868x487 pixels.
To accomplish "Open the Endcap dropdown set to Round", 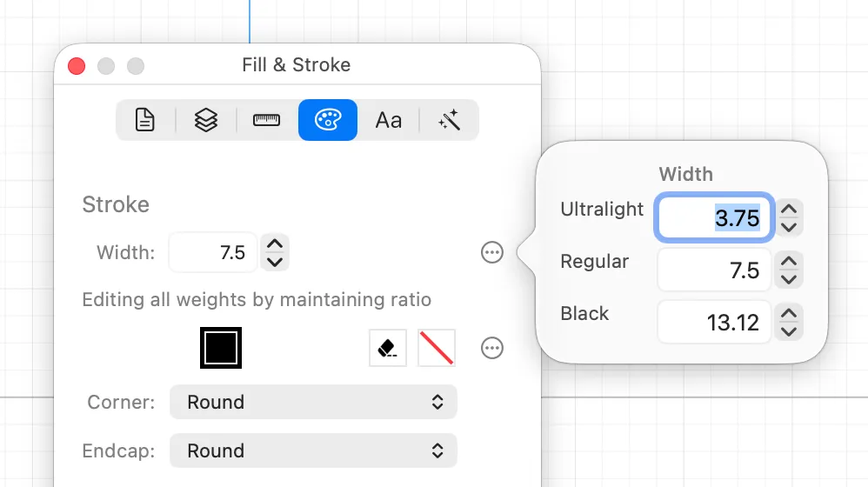I will [x=313, y=450].
